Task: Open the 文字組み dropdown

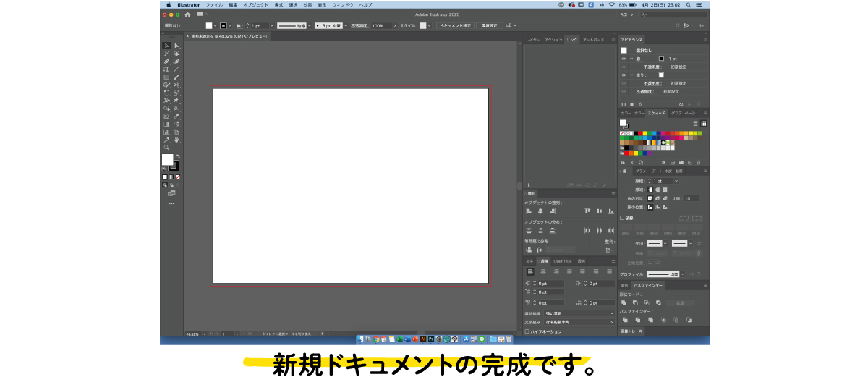Action: pos(578,321)
